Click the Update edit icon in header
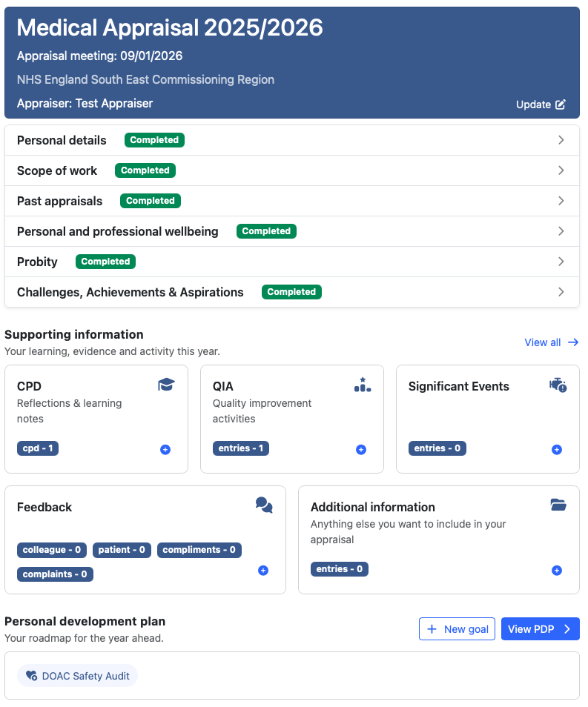Image resolution: width=588 pixels, height=707 pixels. pyautogui.click(x=560, y=104)
